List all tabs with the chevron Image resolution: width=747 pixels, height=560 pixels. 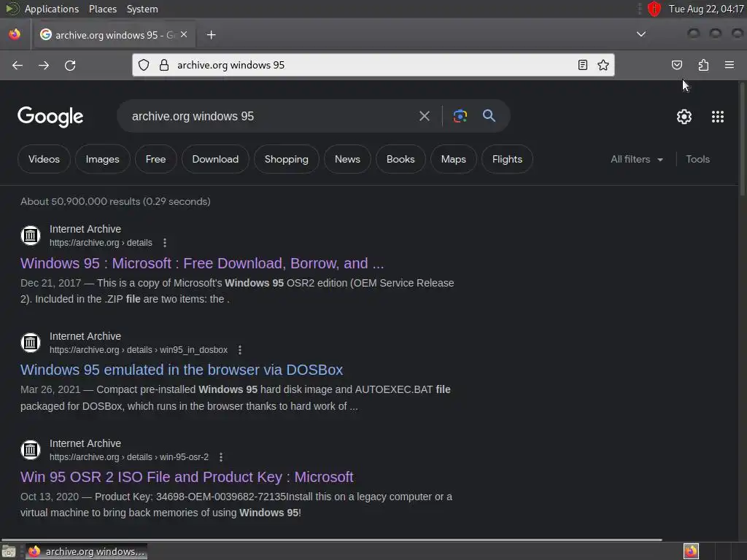(641, 34)
